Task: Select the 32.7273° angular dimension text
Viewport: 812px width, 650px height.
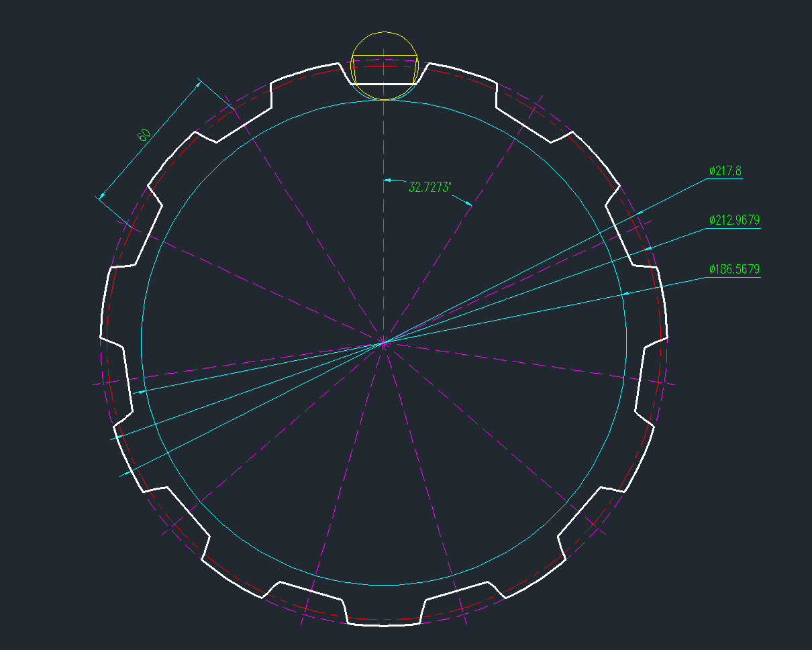Action: point(429,186)
